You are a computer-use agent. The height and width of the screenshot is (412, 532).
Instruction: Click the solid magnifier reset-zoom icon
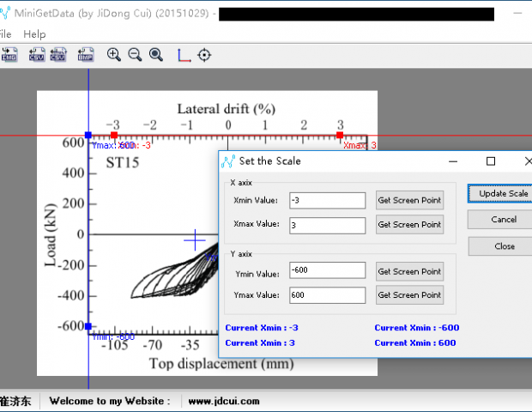[156, 55]
